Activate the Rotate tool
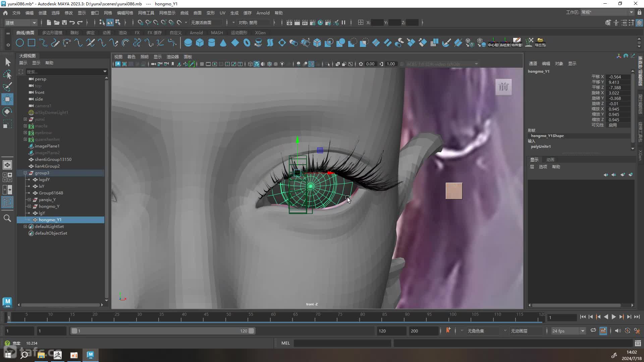 tap(7, 112)
